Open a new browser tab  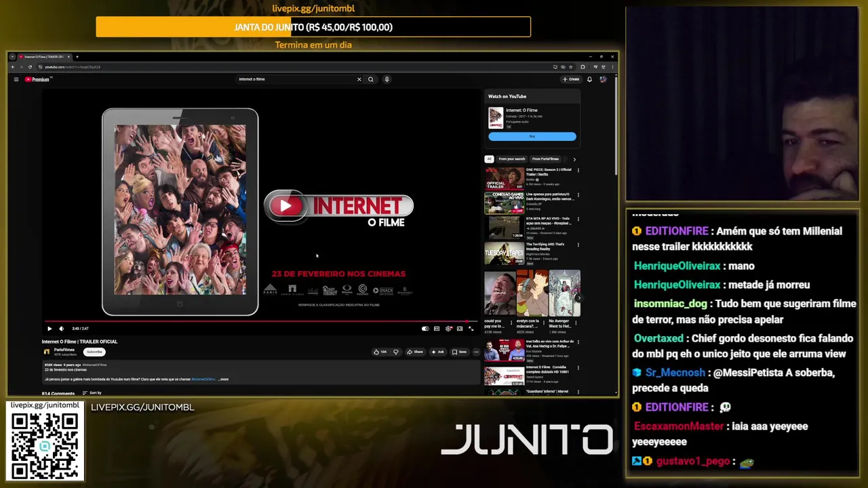77,57
